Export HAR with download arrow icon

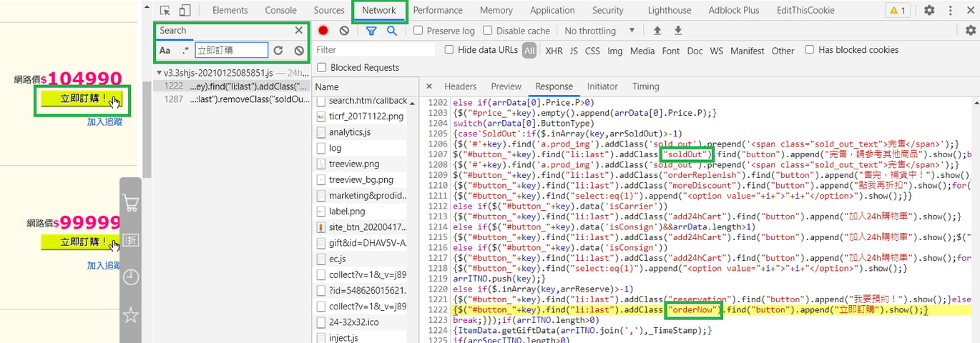click(678, 31)
